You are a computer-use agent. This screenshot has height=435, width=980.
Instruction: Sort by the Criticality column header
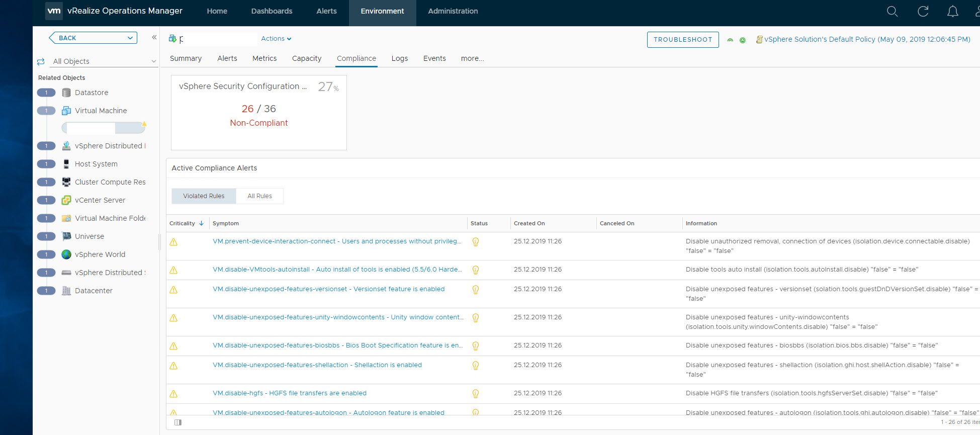182,223
